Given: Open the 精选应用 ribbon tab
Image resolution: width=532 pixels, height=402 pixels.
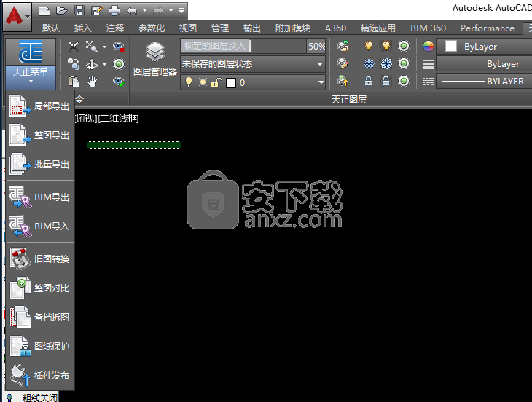Looking at the screenshot, I should coord(378,28).
